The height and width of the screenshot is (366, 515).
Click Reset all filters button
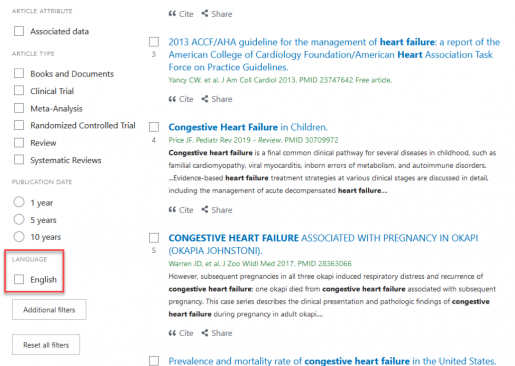tap(46, 345)
